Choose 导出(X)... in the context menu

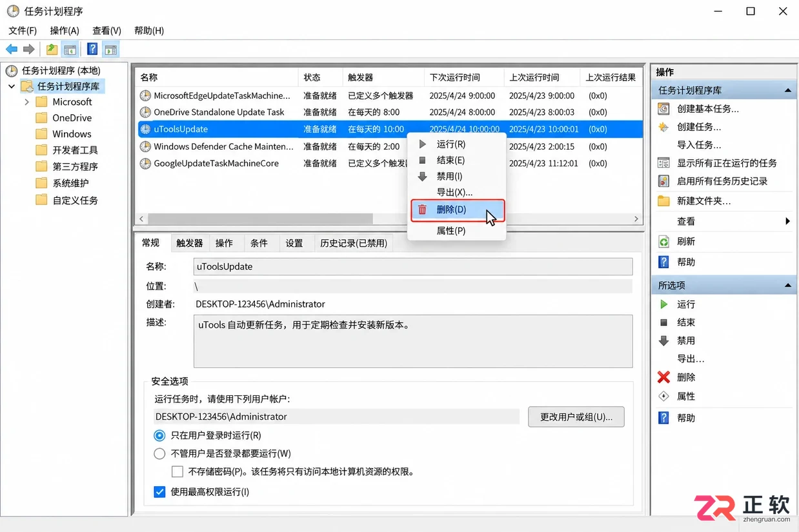[458, 192]
